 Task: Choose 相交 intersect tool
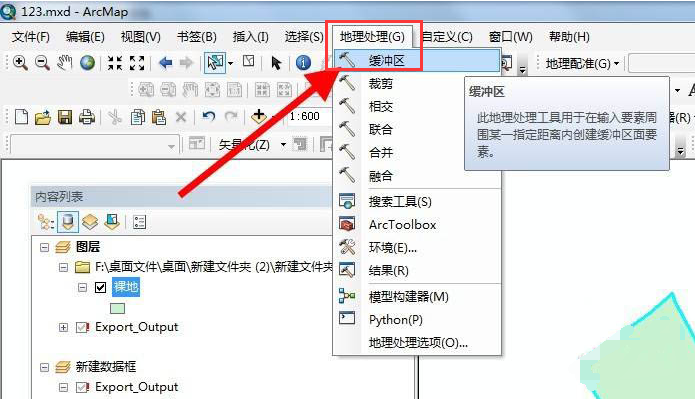[417, 106]
